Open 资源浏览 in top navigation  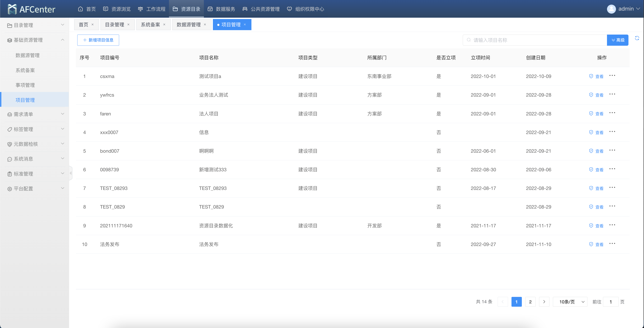point(117,9)
